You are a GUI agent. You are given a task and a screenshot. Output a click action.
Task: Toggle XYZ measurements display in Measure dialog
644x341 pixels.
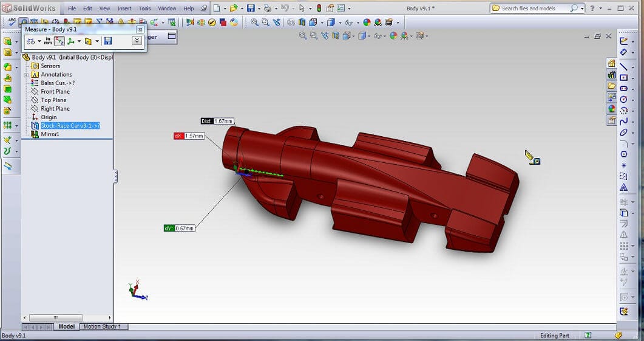59,41
